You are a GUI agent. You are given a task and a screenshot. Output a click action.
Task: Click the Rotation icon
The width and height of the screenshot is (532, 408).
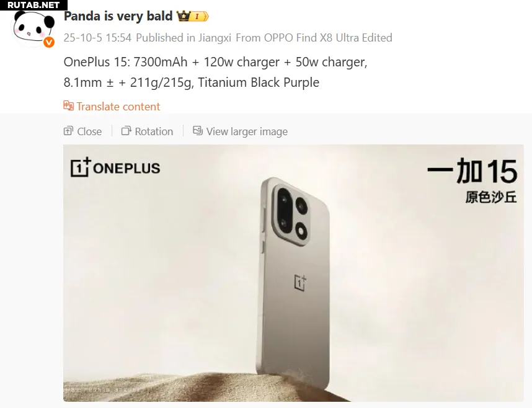(x=126, y=131)
